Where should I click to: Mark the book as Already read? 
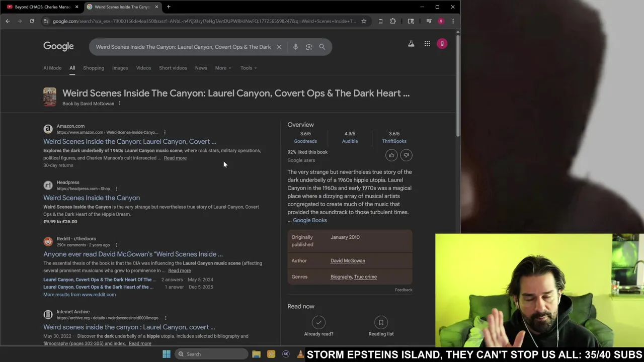tap(318, 326)
